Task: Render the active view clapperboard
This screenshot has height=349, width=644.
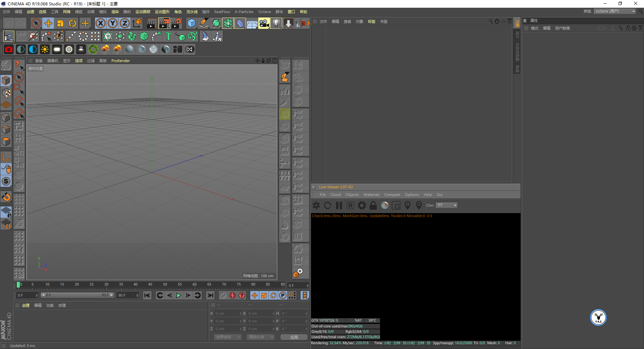Action: coord(152,23)
